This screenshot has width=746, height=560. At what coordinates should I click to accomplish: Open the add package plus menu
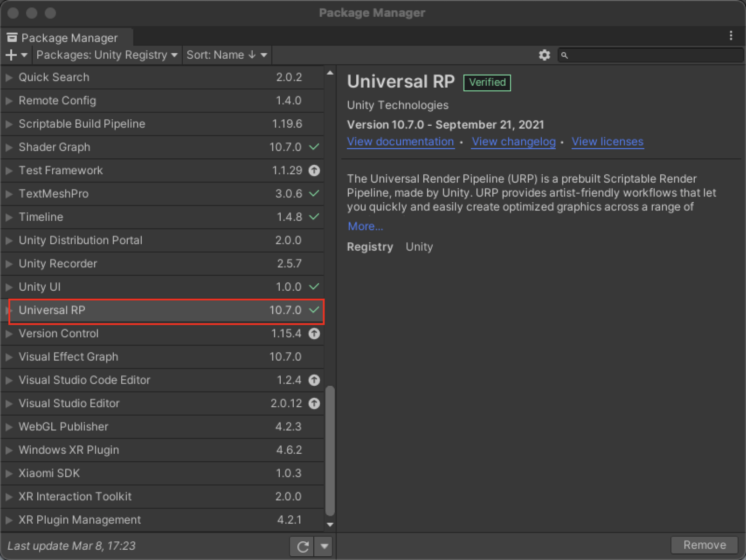(16, 55)
